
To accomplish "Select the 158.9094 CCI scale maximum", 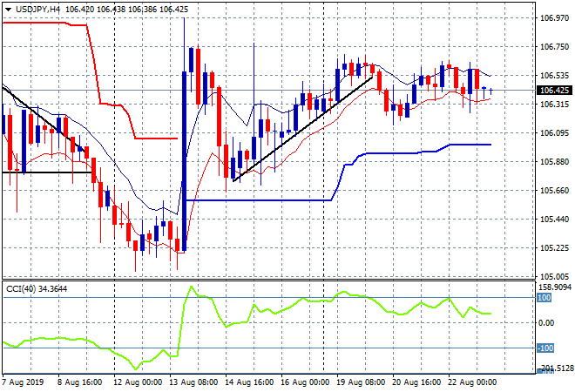I will (555, 287).
